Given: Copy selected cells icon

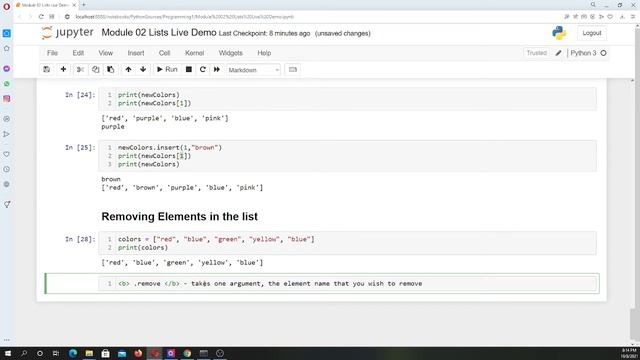Looking at the screenshot, I should [x=96, y=69].
